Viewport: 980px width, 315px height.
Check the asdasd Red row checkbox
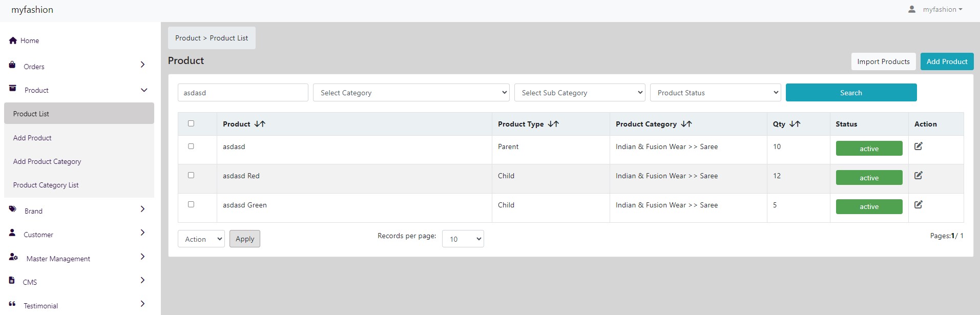[x=191, y=175]
